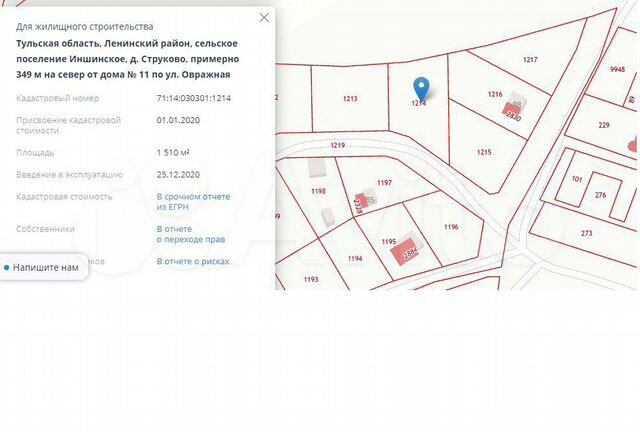
Task: Select parcel 1196 on the map
Action: click(x=450, y=227)
